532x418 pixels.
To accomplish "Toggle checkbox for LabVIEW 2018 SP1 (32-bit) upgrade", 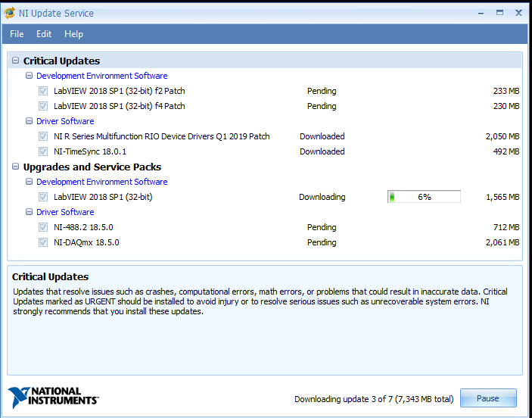I will click(x=43, y=197).
